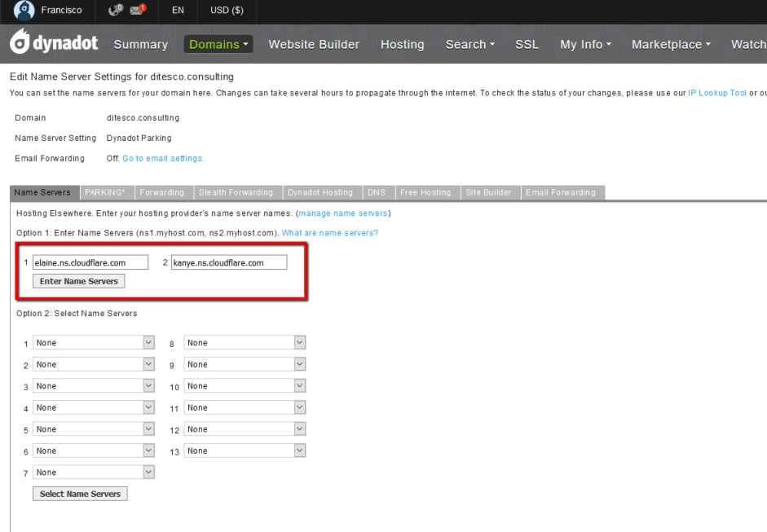Open the Summary menu item
Viewport: 767px width, 532px height.
click(x=141, y=45)
